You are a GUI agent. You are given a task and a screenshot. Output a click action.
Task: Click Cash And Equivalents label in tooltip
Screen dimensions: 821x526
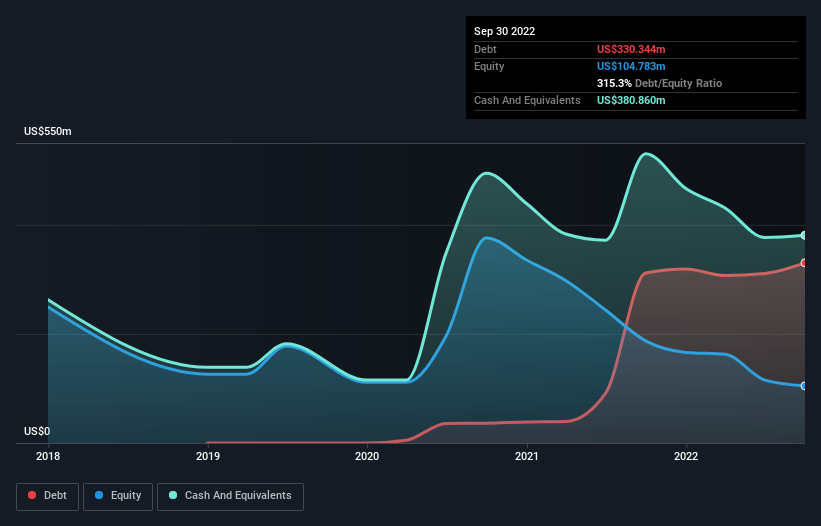(527, 100)
